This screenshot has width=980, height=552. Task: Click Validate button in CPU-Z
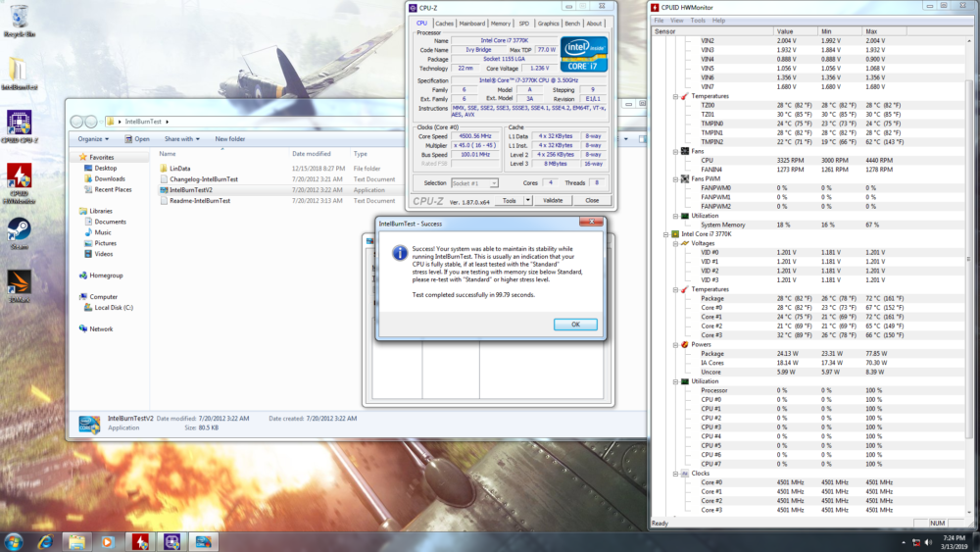(x=553, y=201)
